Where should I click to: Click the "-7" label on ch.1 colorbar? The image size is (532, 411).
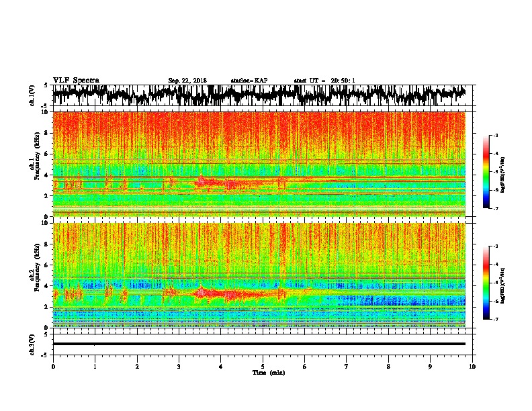(x=495, y=208)
